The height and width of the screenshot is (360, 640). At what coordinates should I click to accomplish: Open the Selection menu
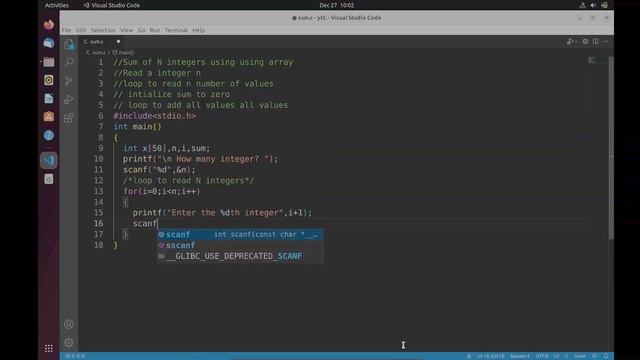coord(103,30)
